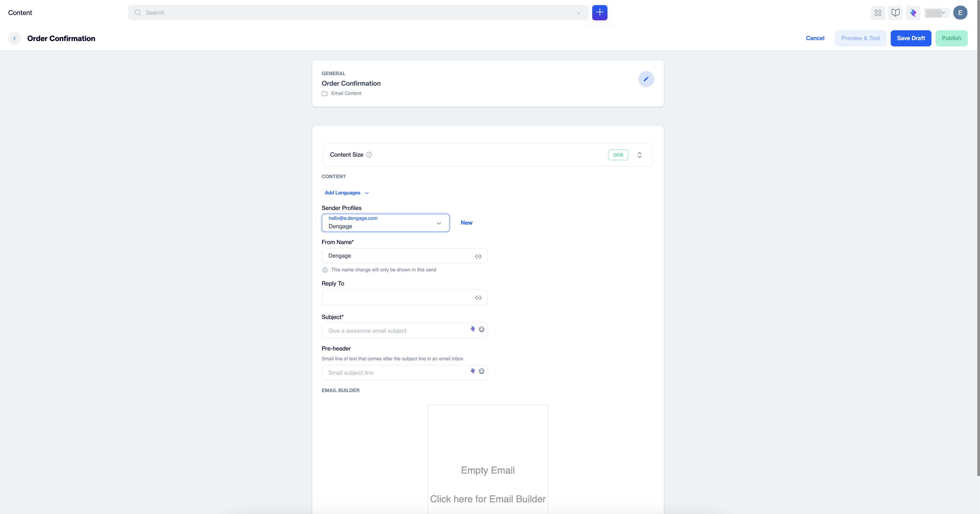Open the user avatar E menu

pos(960,13)
